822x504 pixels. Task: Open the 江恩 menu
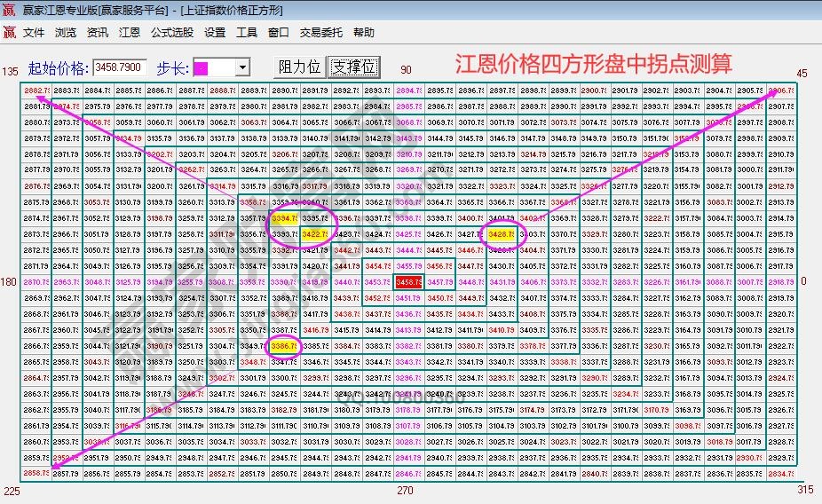click(130, 33)
